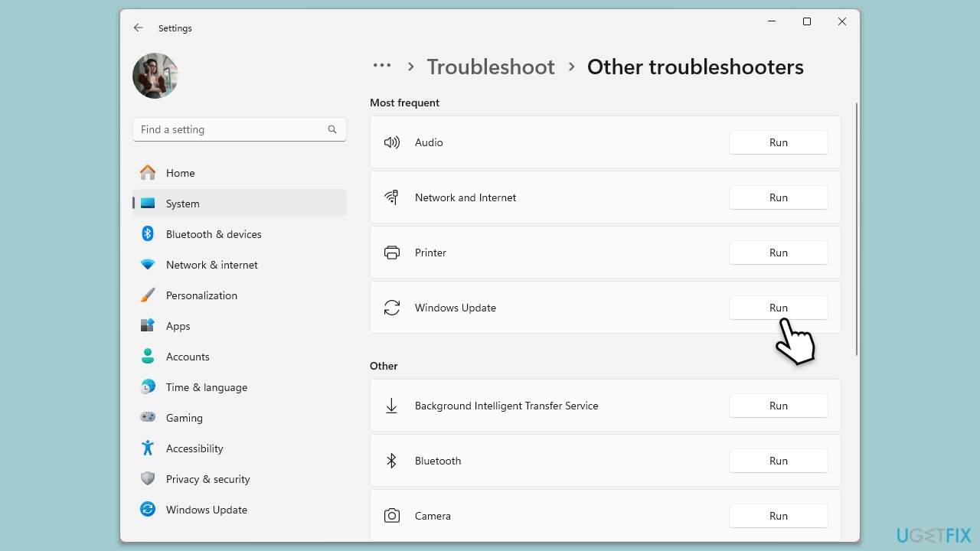
Task: Click the vertical scrollbar of troubleshooters list
Action: click(856, 230)
